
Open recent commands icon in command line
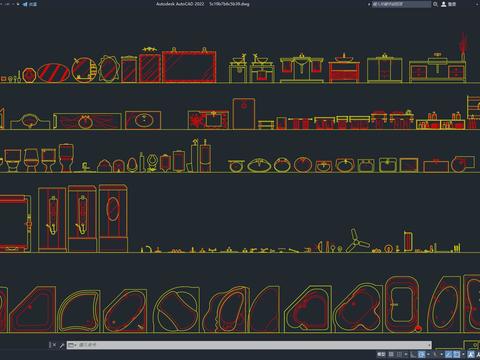tap(72, 345)
